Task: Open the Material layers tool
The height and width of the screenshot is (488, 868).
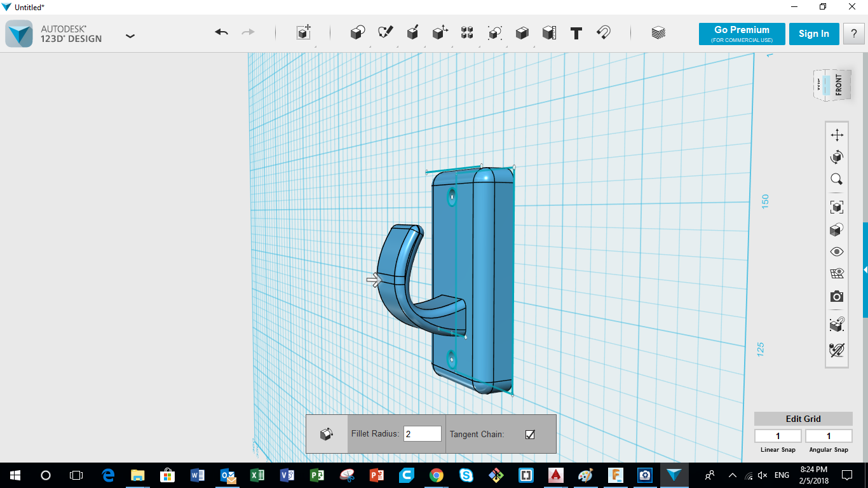Action: (x=658, y=33)
